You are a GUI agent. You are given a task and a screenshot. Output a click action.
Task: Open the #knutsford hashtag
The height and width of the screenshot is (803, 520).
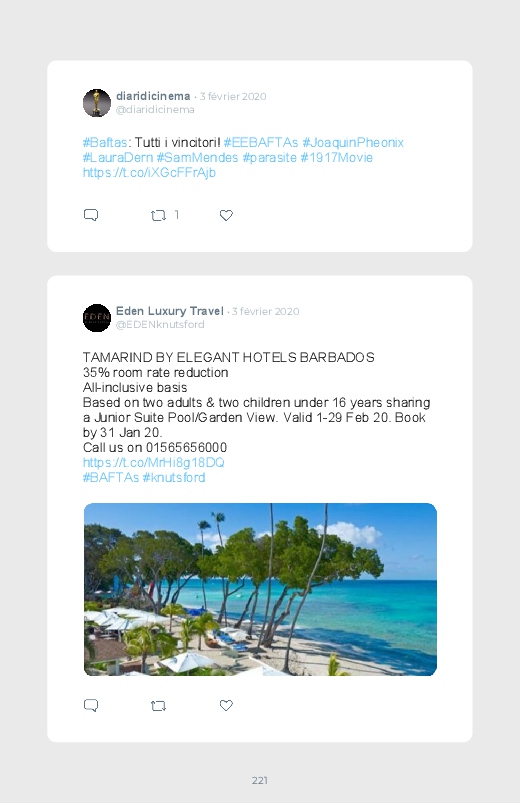pos(174,477)
